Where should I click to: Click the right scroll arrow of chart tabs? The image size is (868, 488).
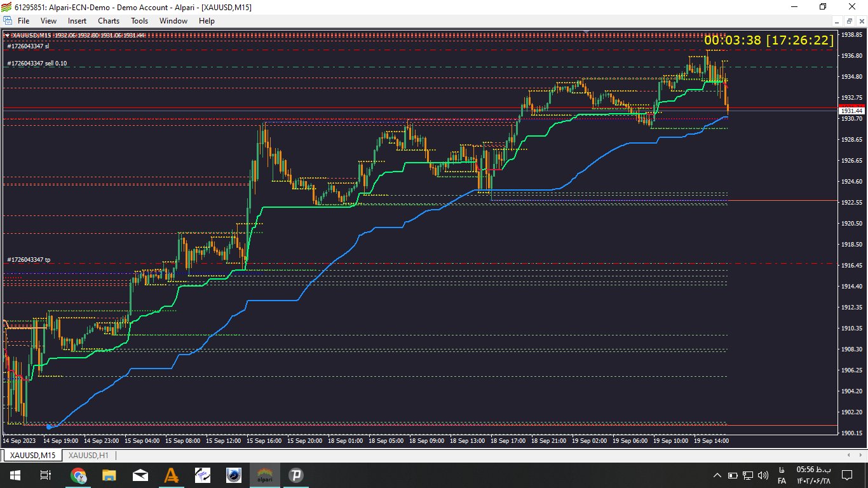pos(862,455)
